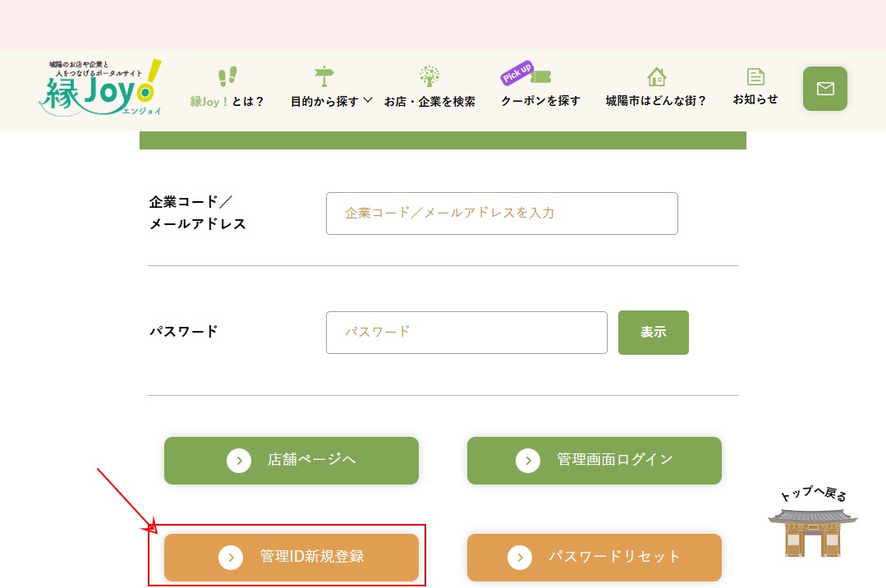Click the 管理画面ログイン button
This screenshot has height=588, width=886.
(x=594, y=460)
